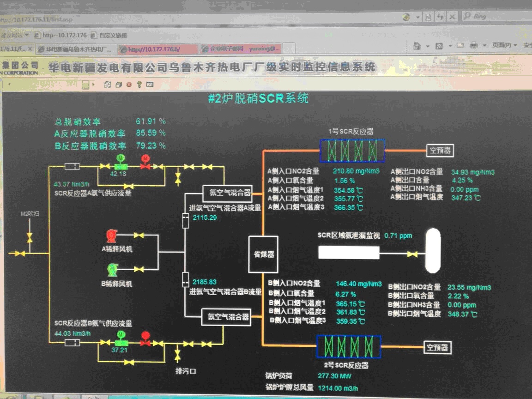The width and height of the screenshot is (532, 399).
Task: Expand the Home button dropdown arrow
Action: pyautogui.click(x=428, y=46)
